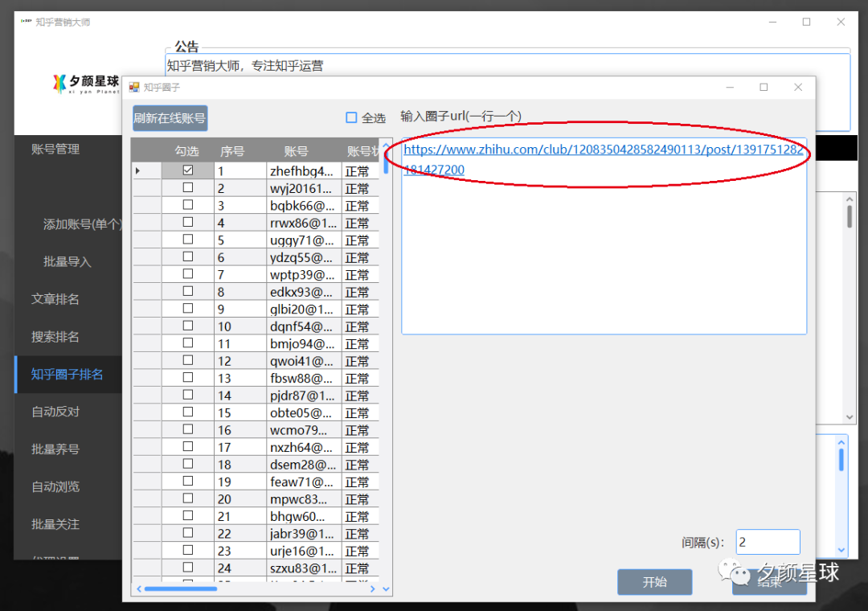Uncheck the checkbox in row 1
Image resolution: width=868 pixels, height=611 pixels.
pos(187,170)
